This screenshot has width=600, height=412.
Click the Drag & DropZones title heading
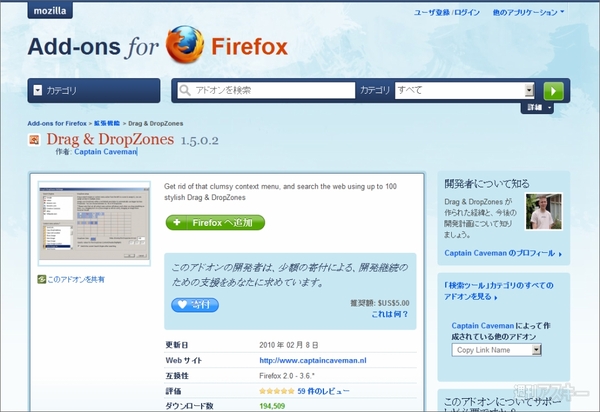coord(110,140)
